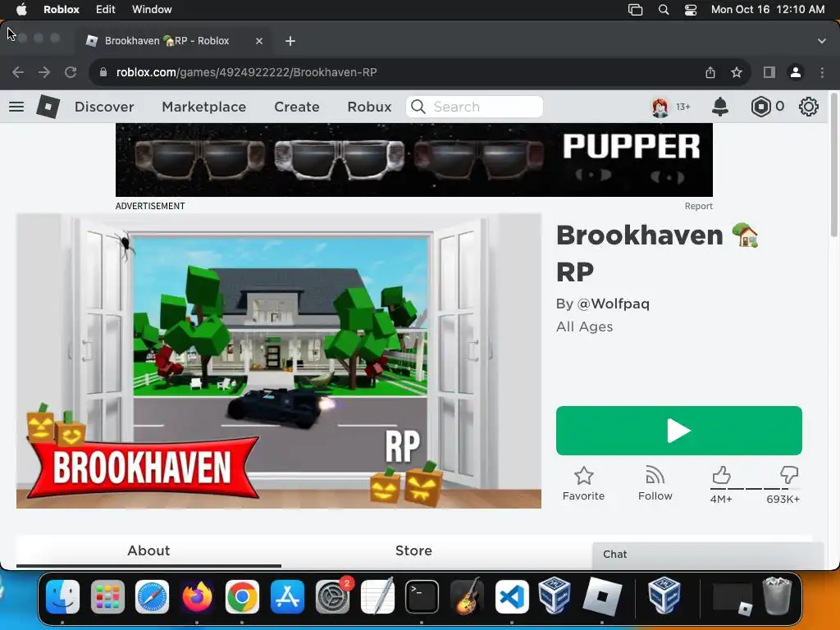The width and height of the screenshot is (840, 630).
Task: Open the Roblox hamburger navigation menu
Action: (16, 107)
